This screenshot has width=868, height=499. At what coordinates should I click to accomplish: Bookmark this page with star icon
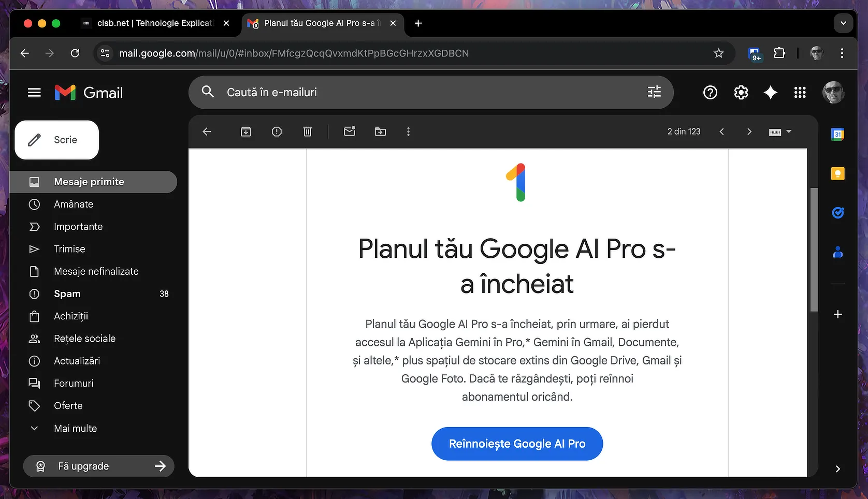pyautogui.click(x=718, y=53)
